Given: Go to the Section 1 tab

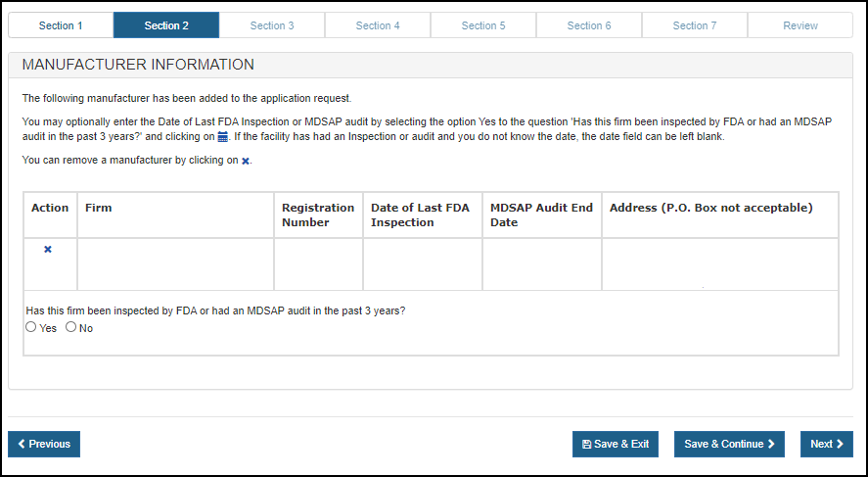Looking at the screenshot, I should click(x=61, y=25).
